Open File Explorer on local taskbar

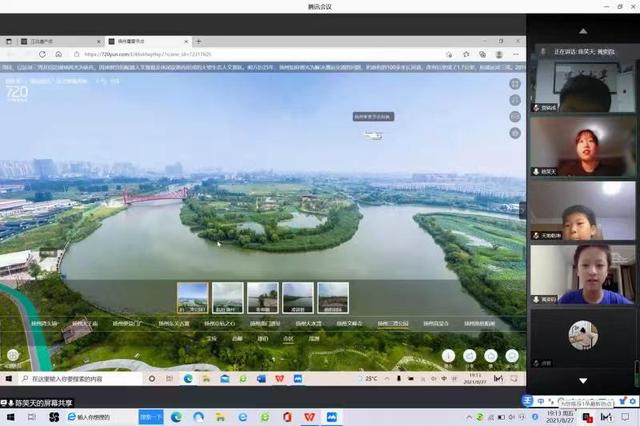click(220, 417)
